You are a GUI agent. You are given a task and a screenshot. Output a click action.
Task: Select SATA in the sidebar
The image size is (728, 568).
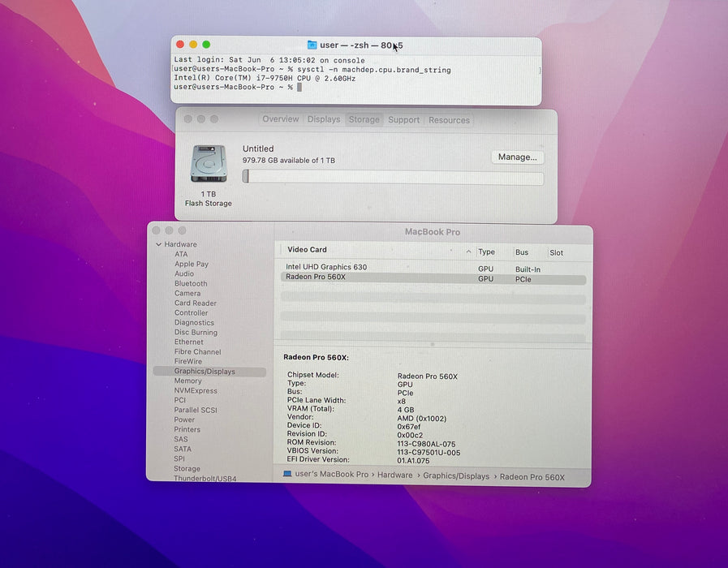183,449
